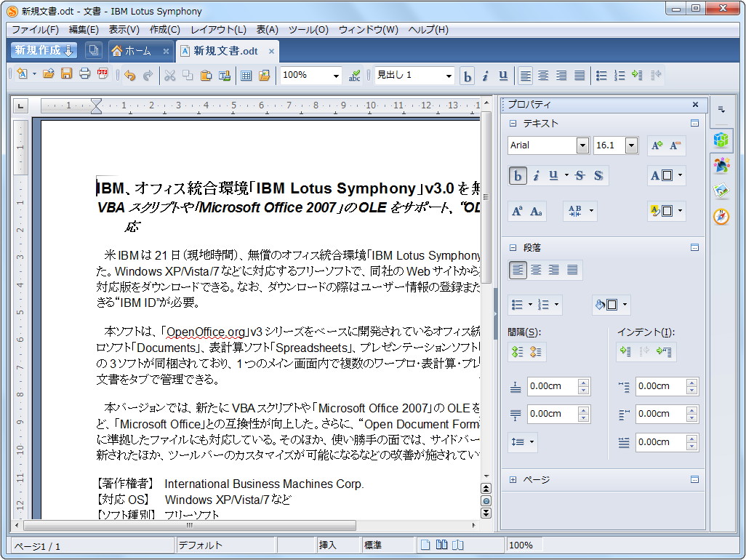Click increase font size icon in properties

(657, 145)
